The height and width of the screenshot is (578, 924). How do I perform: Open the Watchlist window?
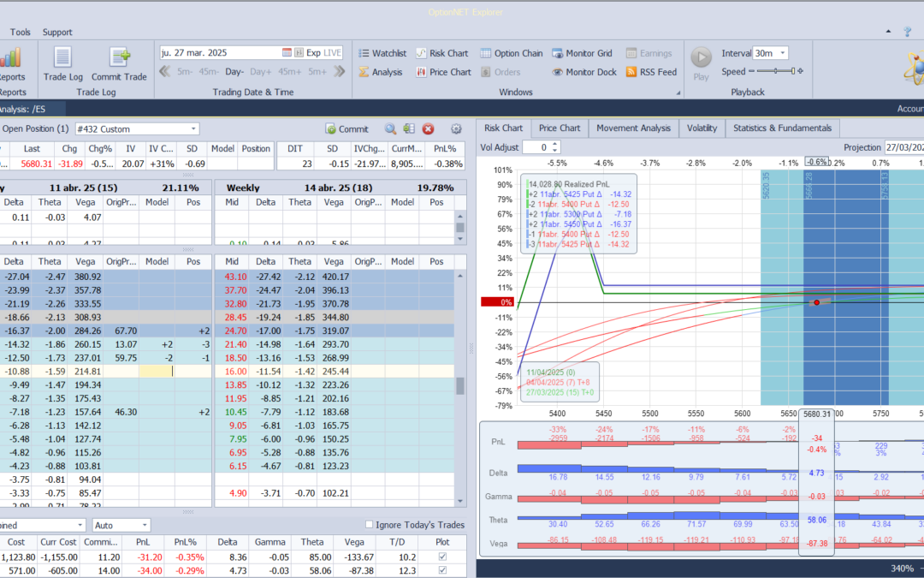point(382,53)
